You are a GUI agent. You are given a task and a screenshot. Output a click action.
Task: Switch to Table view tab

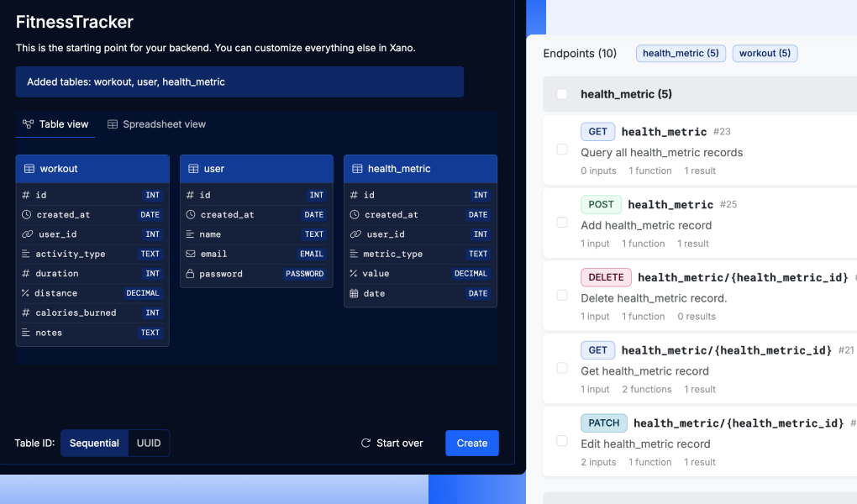55,124
